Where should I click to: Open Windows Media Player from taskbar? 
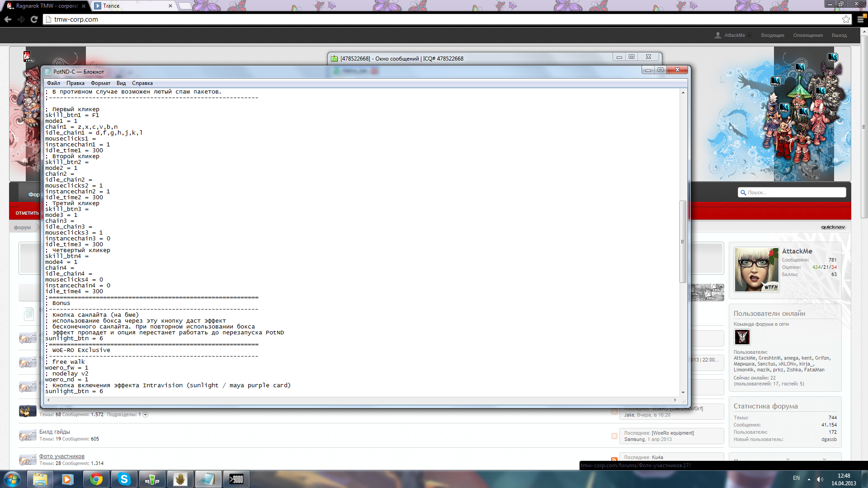(68, 479)
